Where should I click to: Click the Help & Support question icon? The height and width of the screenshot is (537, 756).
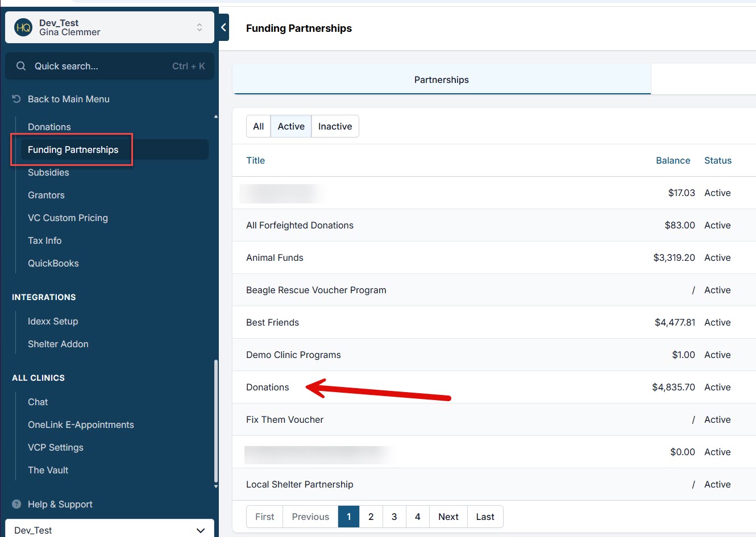tap(16, 504)
